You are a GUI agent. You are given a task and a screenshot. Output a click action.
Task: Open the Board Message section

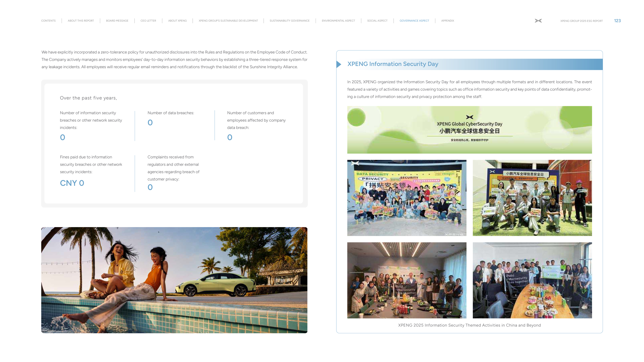pos(117,21)
